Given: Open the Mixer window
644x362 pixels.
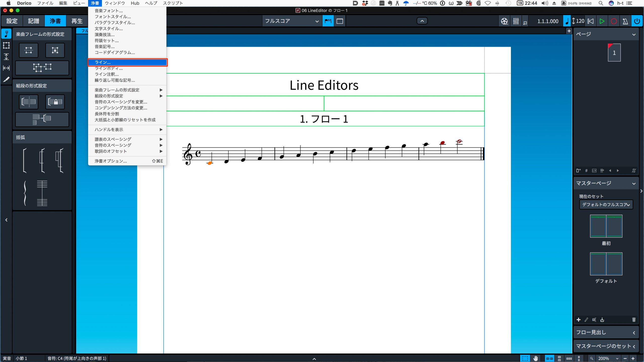Looking at the screenshot, I should (x=516, y=21).
